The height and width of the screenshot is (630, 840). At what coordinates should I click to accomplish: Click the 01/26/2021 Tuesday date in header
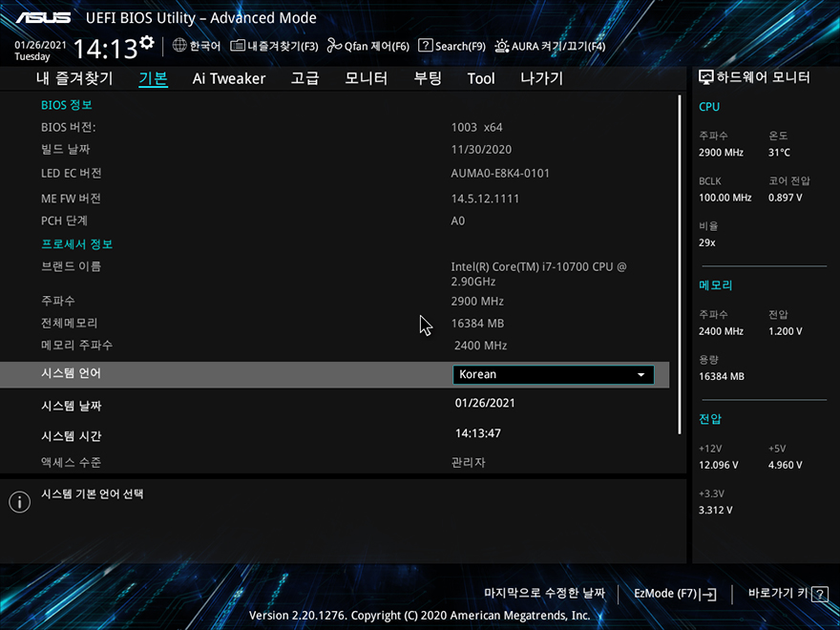[x=40, y=51]
